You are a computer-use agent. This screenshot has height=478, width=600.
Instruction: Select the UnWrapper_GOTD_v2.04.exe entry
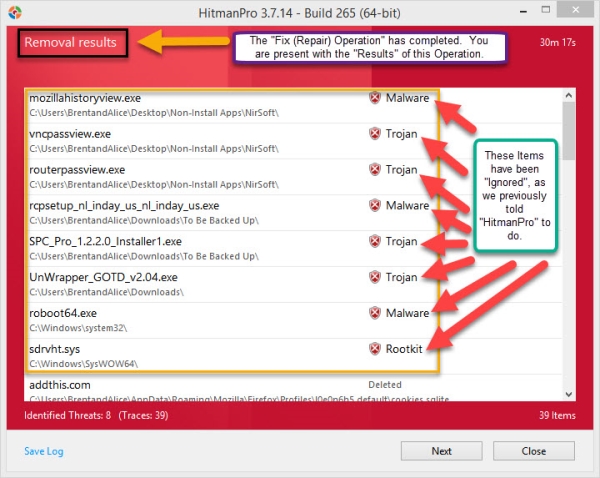click(x=293, y=284)
